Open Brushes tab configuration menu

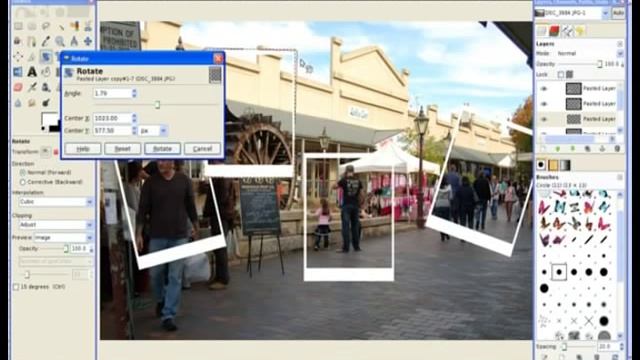pyautogui.click(x=620, y=178)
